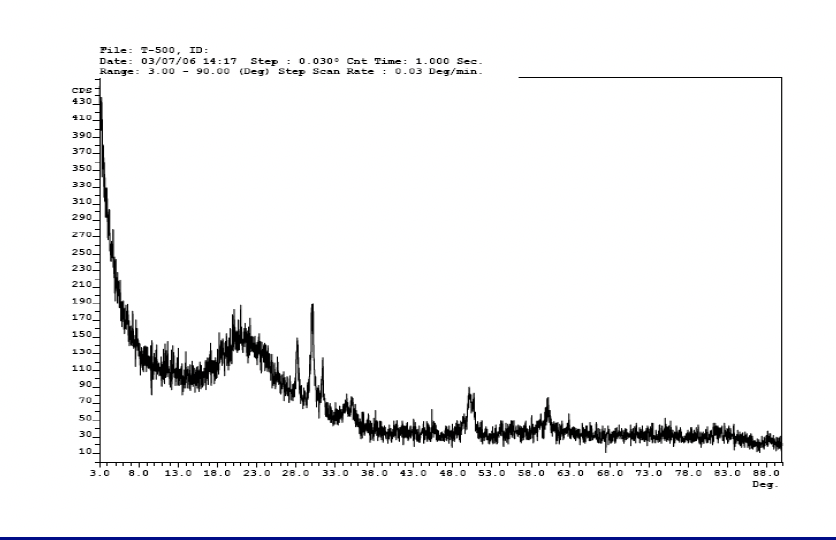Screen dimensions: 836x540
Task: Click the 50 y-axis tick label
Action: 85,418
